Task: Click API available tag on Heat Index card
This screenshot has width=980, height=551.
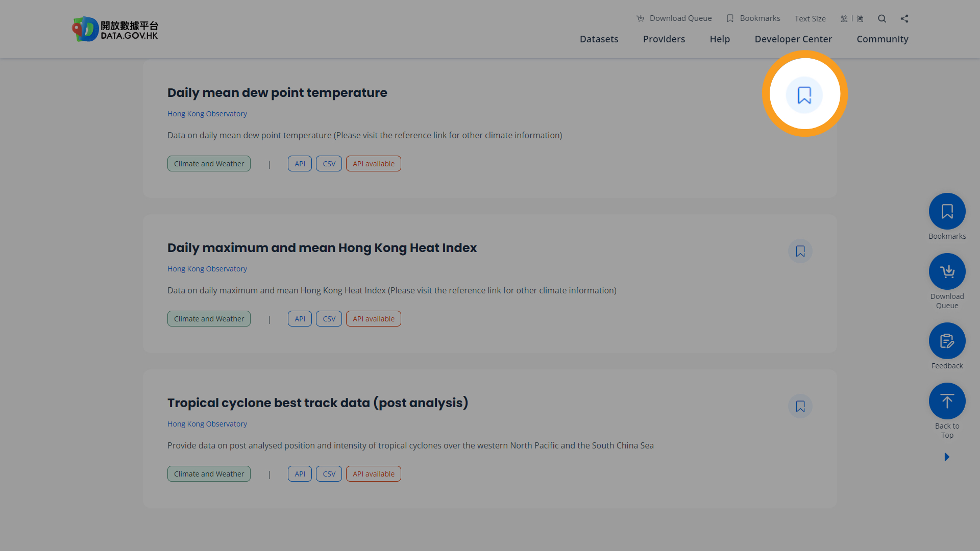Action: coord(374,319)
